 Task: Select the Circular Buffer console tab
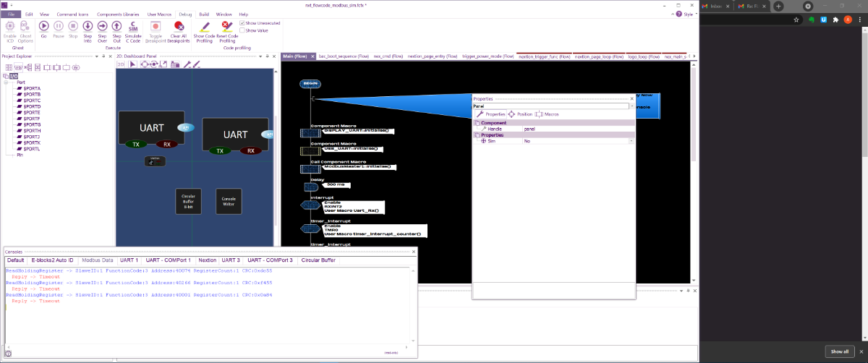click(318, 260)
